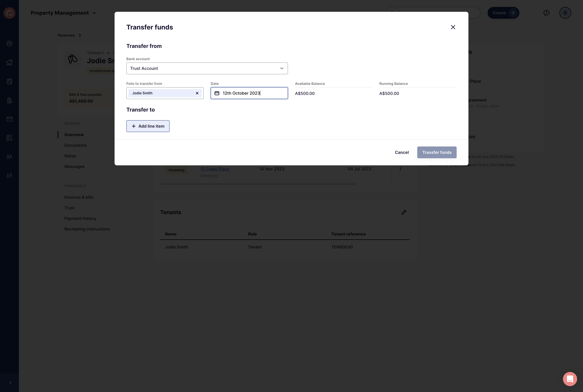
Task: Confirm with the Transfer funds button
Action: [437, 152]
